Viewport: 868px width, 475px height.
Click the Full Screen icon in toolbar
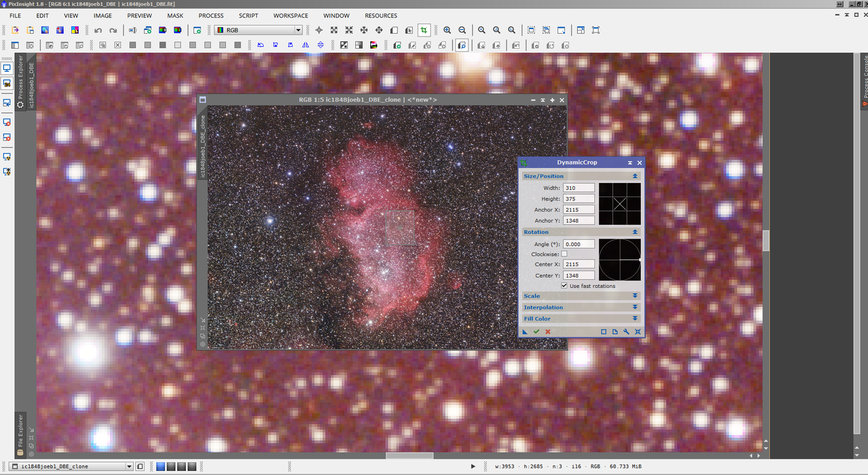pyautogui.click(x=595, y=30)
